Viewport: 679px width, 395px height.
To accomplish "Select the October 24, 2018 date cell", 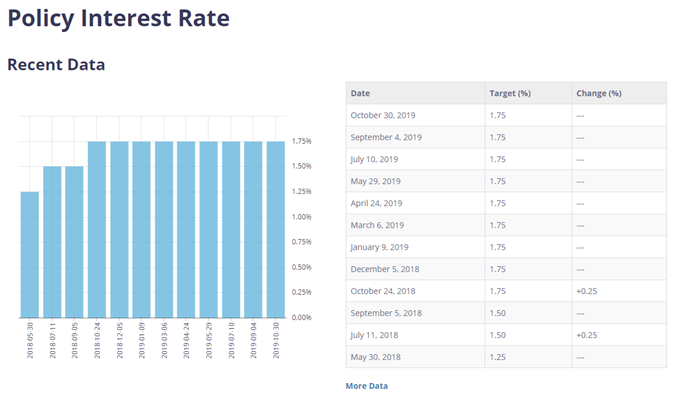I will pos(415,291).
